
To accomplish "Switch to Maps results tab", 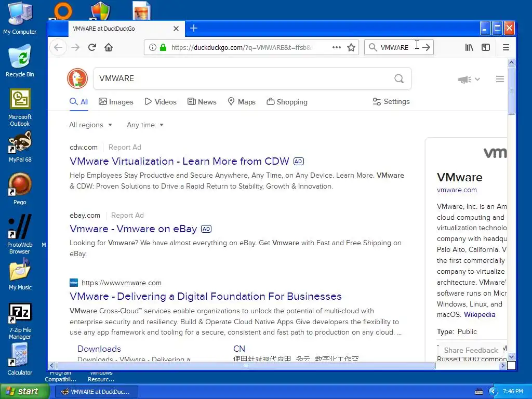I will tap(242, 102).
